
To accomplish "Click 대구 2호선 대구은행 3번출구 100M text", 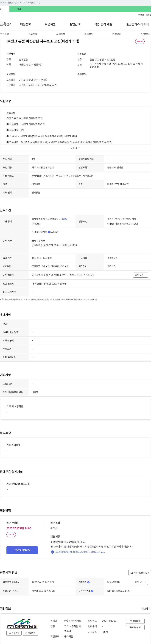I will tap(49, 284).
